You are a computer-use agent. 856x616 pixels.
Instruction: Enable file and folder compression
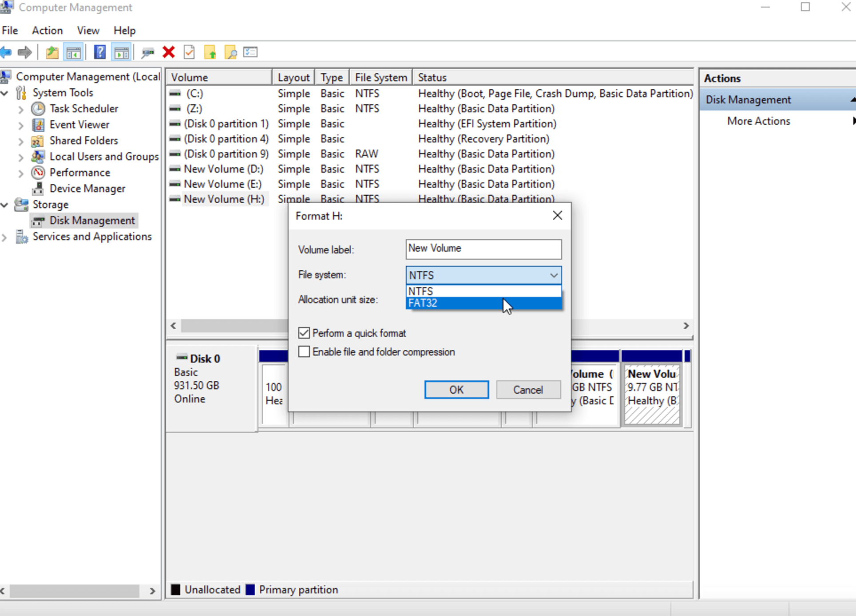pos(304,351)
